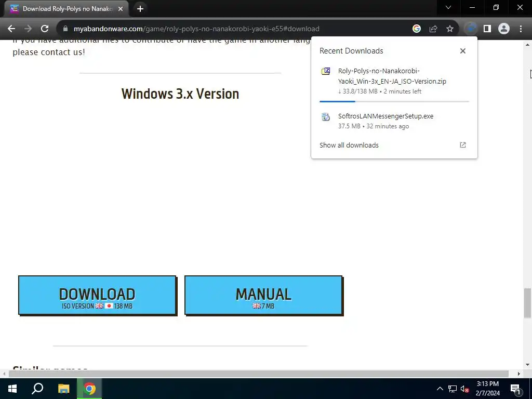532x399 pixels.
Task: Open Chrome's three-dot menu
Action: 521,29
